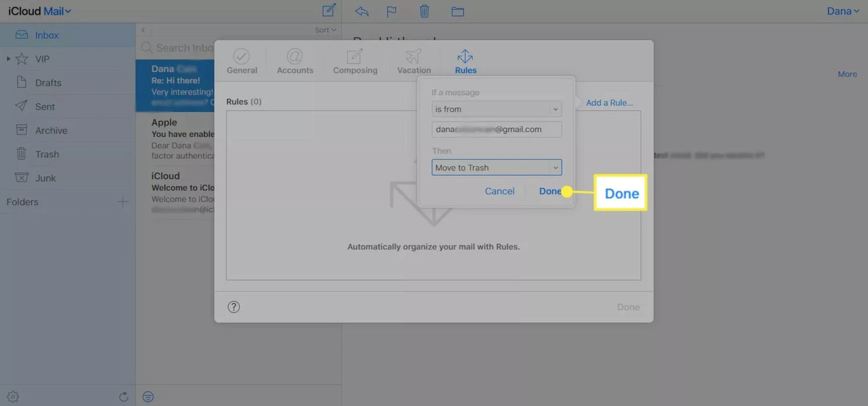Screen dimensions: 868x406
Task: Flag the message using the flag icon
Action: [392, 11]
